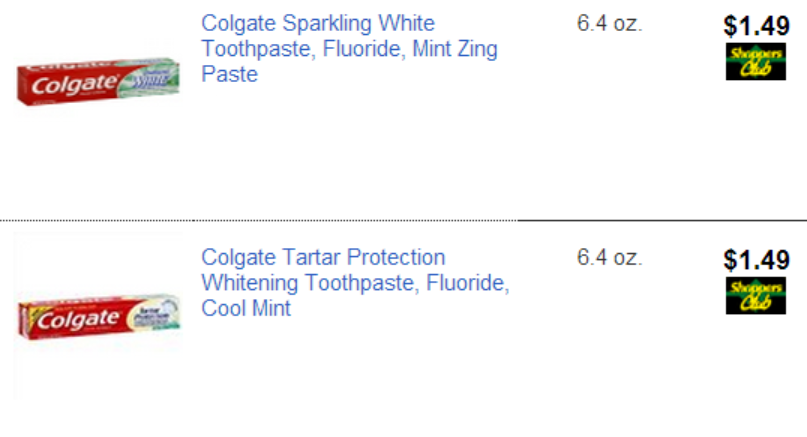Image resolution: width=807 pixels, height=437 pixels.
Task: Select $1.49 price of Tartar Protection toothpaste
Action: coord(756,260)
